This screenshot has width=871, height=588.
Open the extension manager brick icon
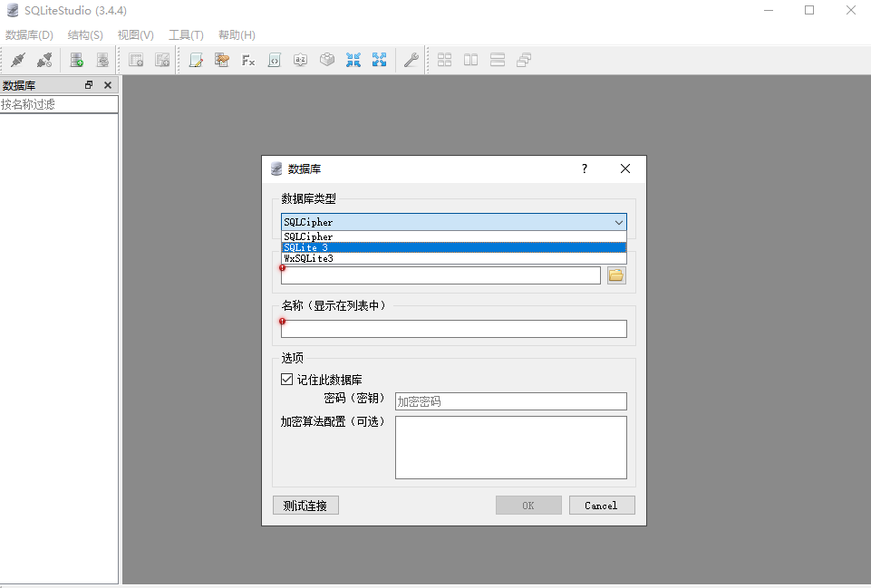[x=327, y=60]
